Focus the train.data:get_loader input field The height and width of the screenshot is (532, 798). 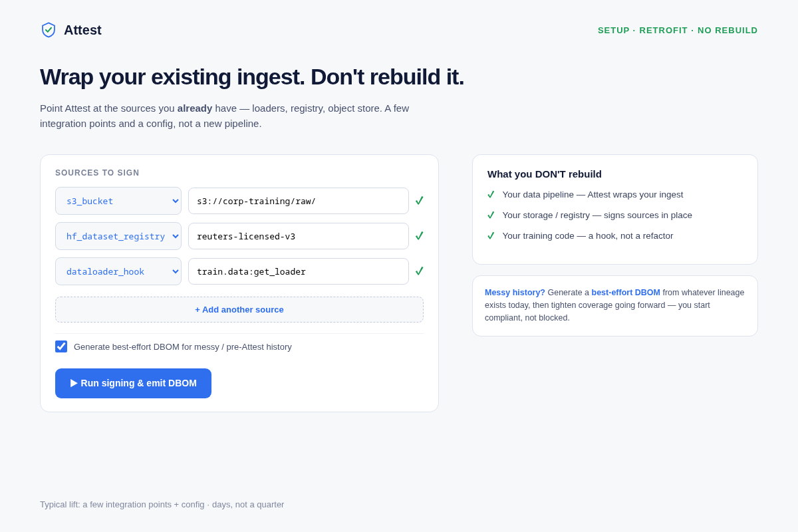click(x=299, y=271)
